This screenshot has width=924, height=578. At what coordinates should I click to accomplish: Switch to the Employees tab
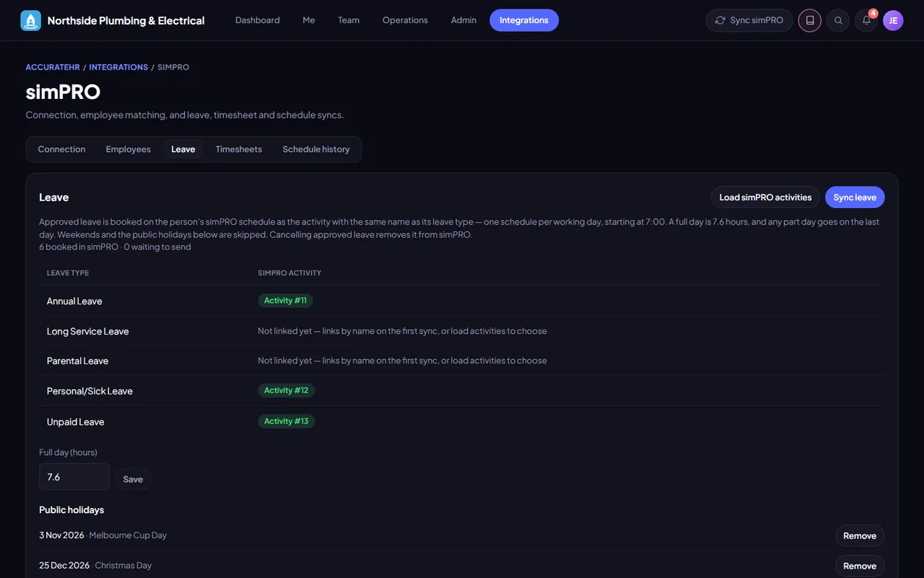pyautogui.click(x=128, y=150)
